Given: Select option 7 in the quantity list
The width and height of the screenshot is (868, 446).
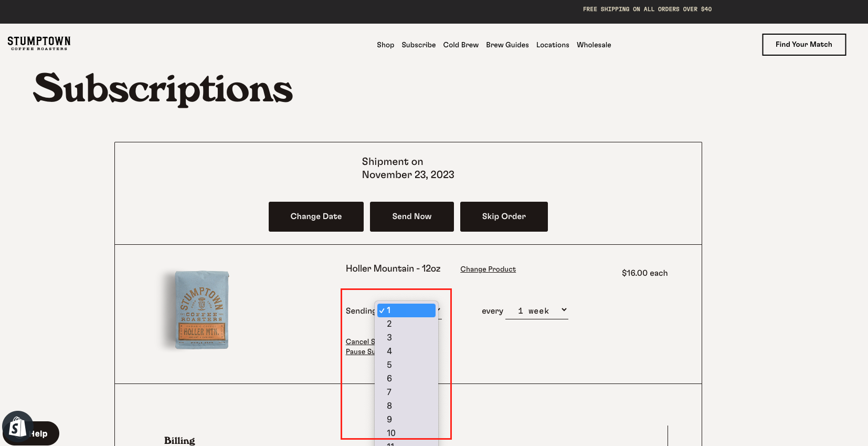Looking at the screenshot, I should coord(407,392).
